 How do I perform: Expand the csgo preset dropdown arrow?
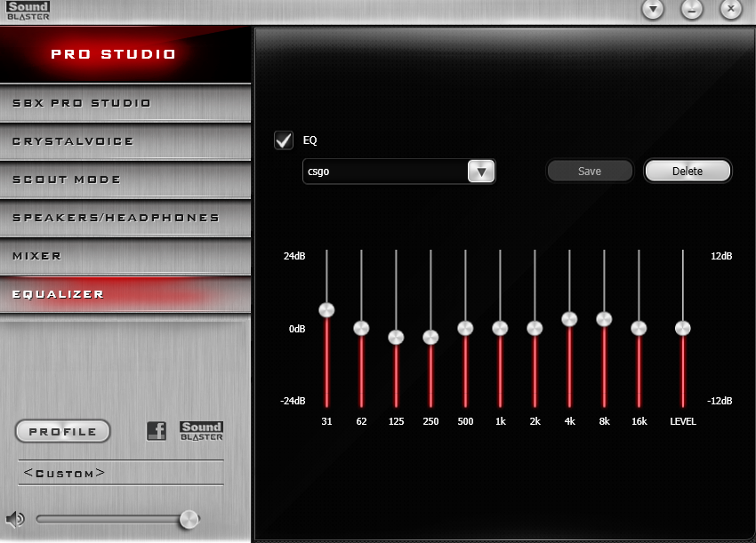click(480, 172)
